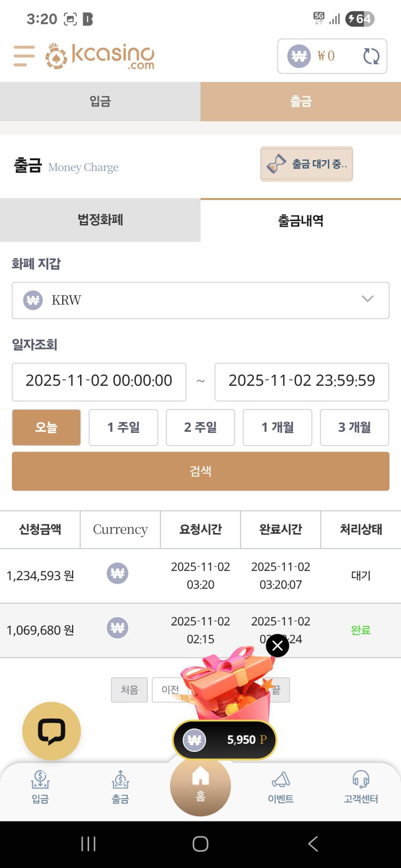Refresh the wallet balance
This screenshot has width=401, height=868.
(x=371, y=56)
